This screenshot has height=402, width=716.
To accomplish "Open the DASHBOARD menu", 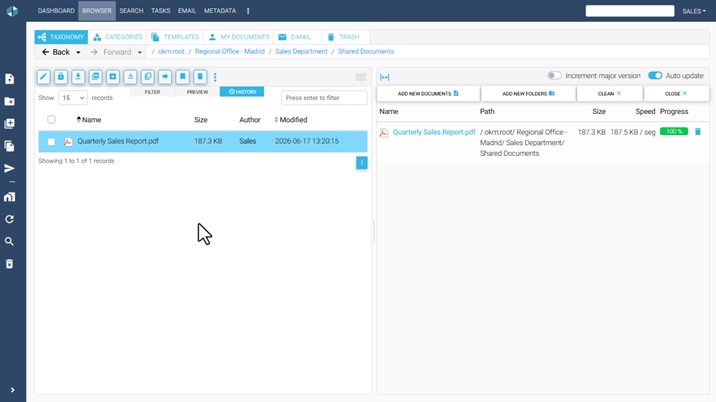I will point(56,11).
